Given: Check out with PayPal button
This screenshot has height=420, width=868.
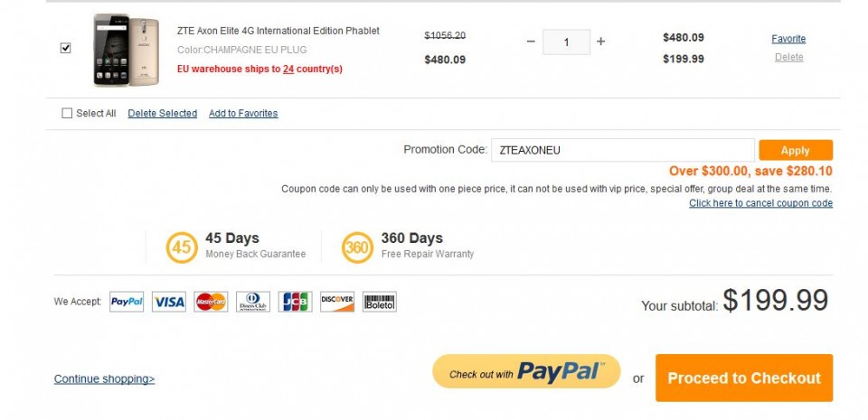Looking at the screenshot, I should (526, 372).
